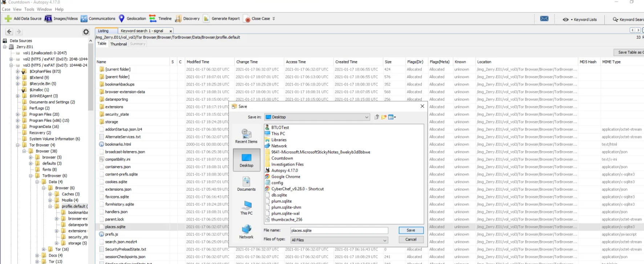
Task: Open the Case menu
Action: 6,9
